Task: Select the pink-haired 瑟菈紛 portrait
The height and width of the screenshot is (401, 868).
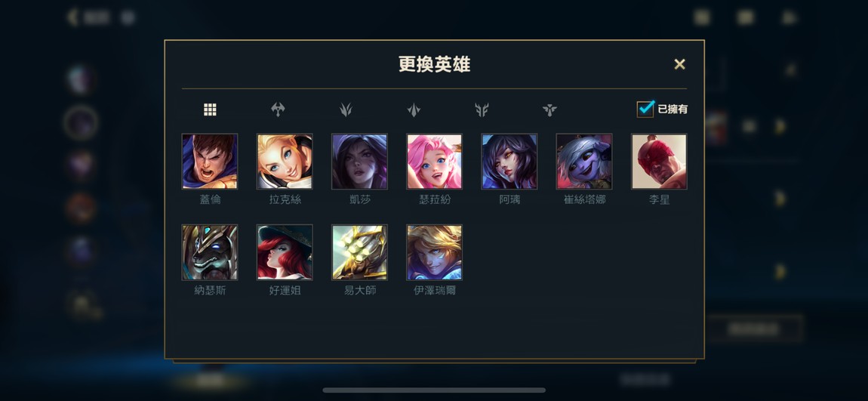Action: (435, 161)
